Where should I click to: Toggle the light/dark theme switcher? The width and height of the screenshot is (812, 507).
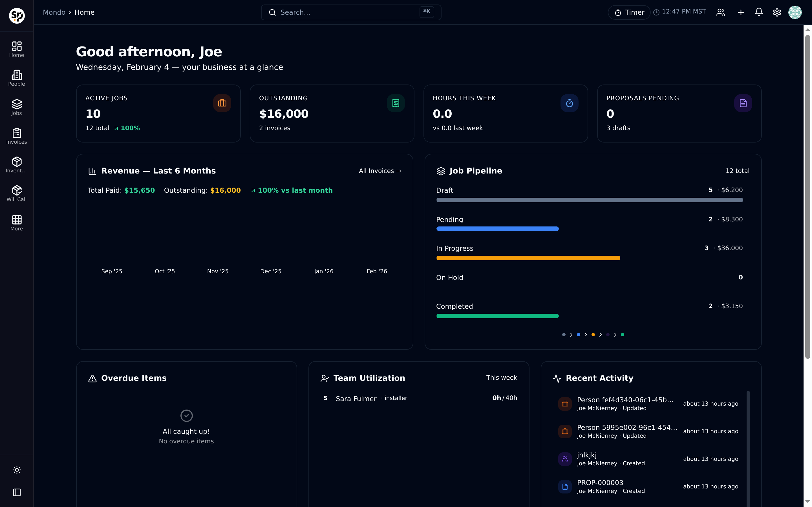click(x=16, y=470)
